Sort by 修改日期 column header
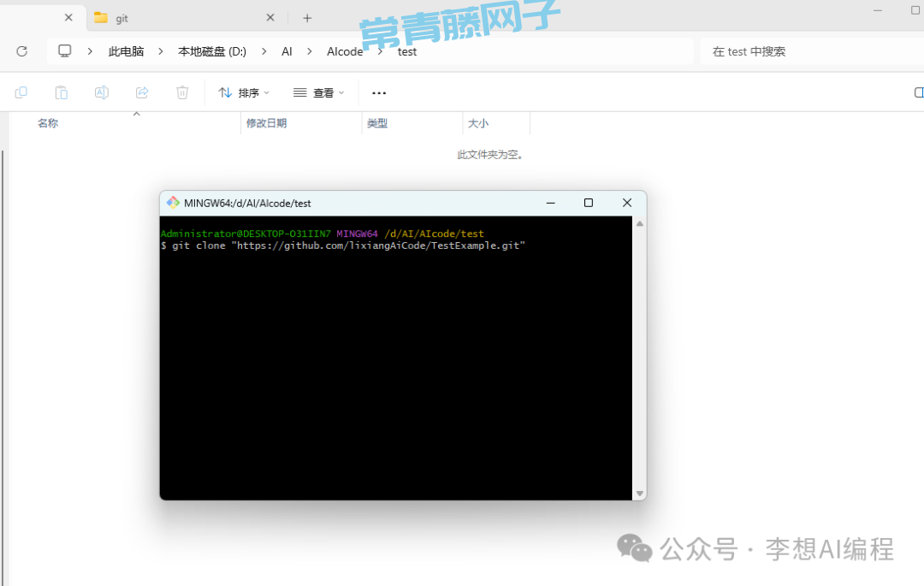924x586 pixels. coord(267,123)
